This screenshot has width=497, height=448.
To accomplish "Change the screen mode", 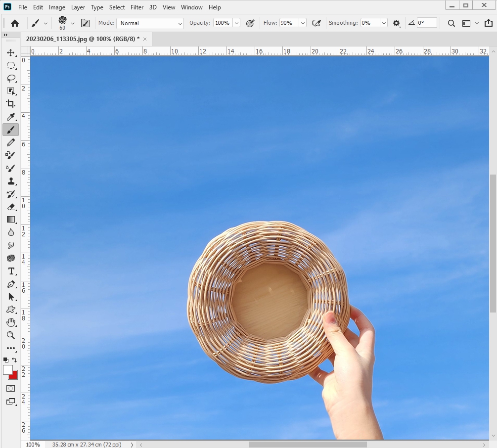I will [11, 402].
